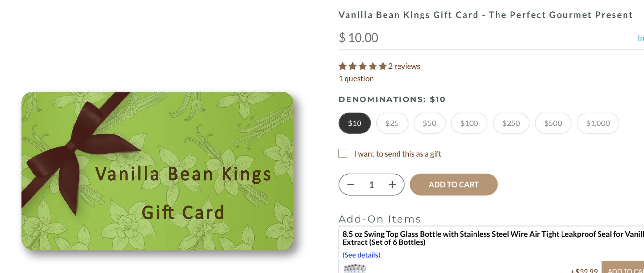Add the add-on bottles to cart
This screenshot has width=644, height=273.
(624, 269)
